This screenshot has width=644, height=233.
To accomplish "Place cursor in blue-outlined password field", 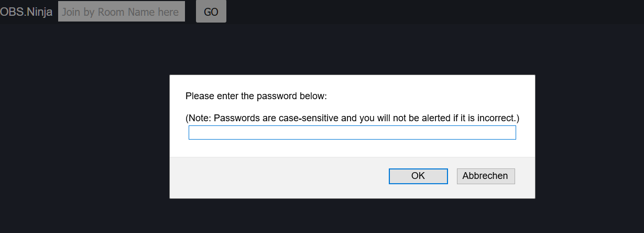I will 352,132.
